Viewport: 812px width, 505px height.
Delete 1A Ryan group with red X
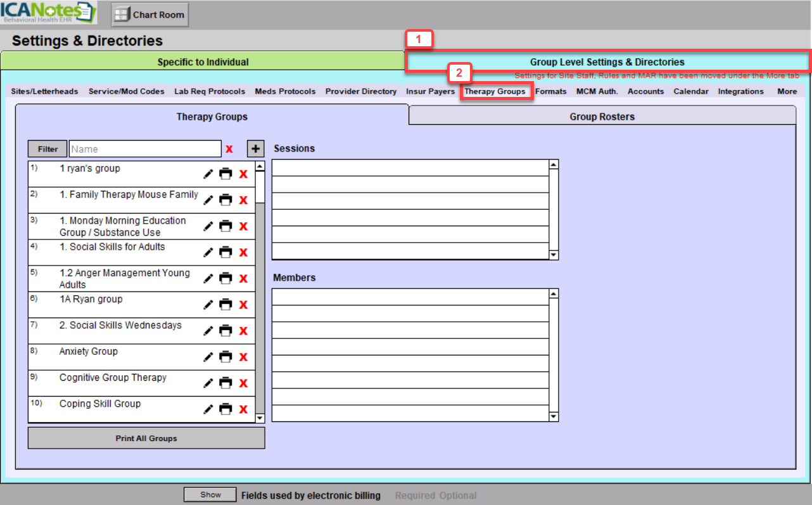coord(243,305)
